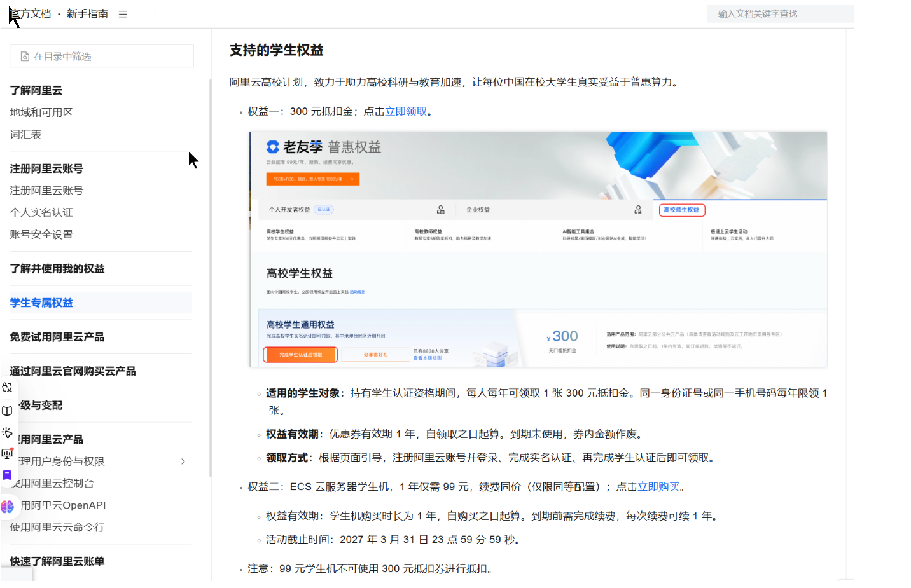Click the 立即购买 link

point(658,487)
